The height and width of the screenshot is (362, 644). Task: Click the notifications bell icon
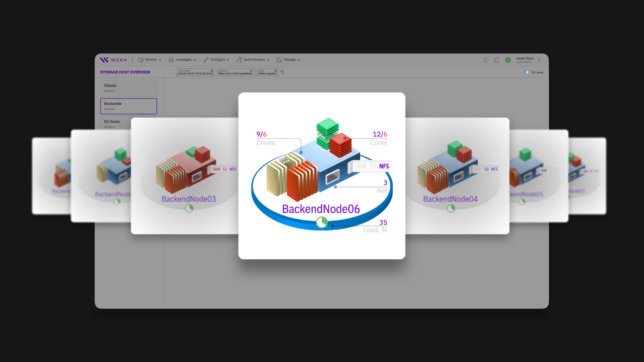496,60
